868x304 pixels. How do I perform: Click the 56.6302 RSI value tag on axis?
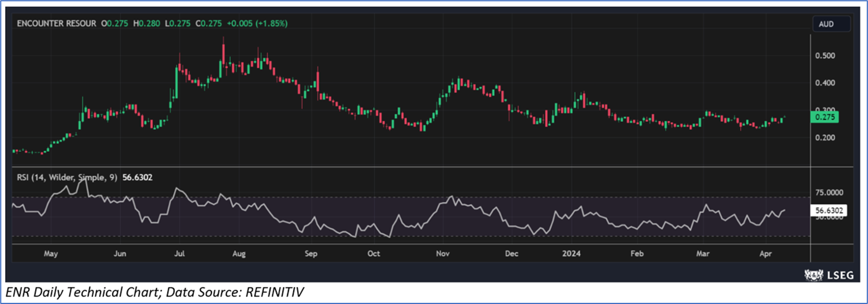[x=829, y=211]
